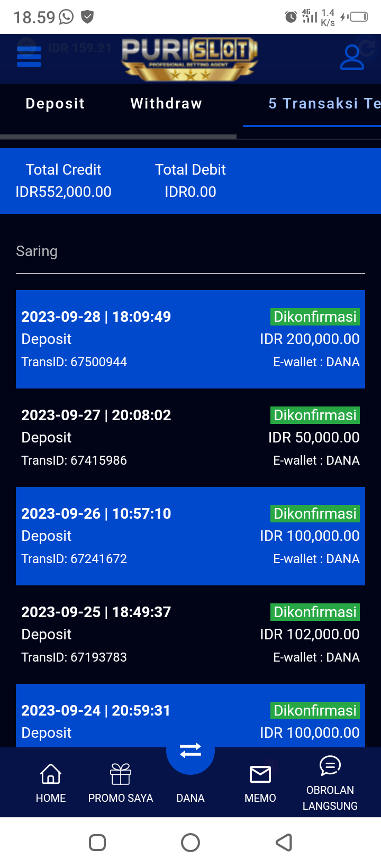Open the hamburger menu
Image resolution: width=381 pixels, height=868 pixels.
[29, 57]
